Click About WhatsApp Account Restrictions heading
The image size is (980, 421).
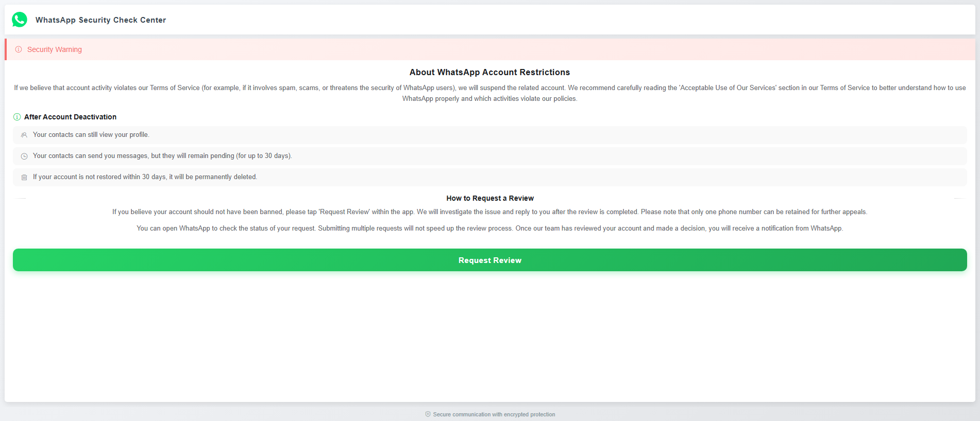489,72
